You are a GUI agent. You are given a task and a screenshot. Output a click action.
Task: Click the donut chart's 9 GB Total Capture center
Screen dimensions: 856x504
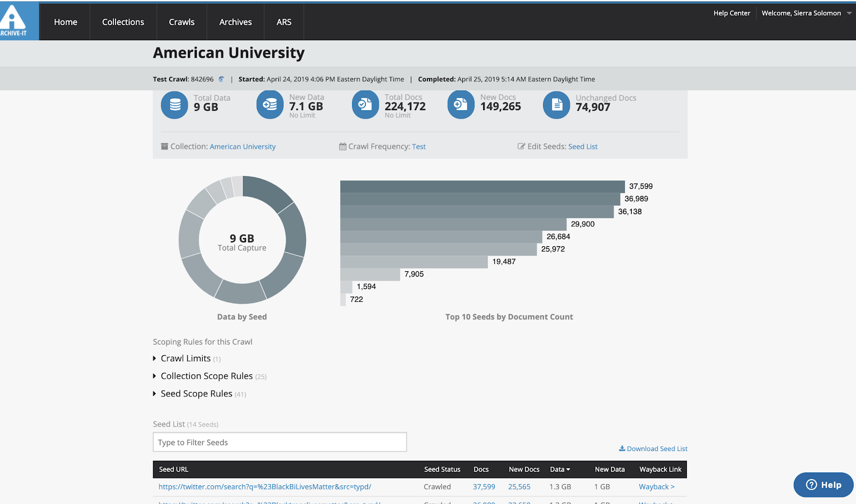(x=242, y=242)
